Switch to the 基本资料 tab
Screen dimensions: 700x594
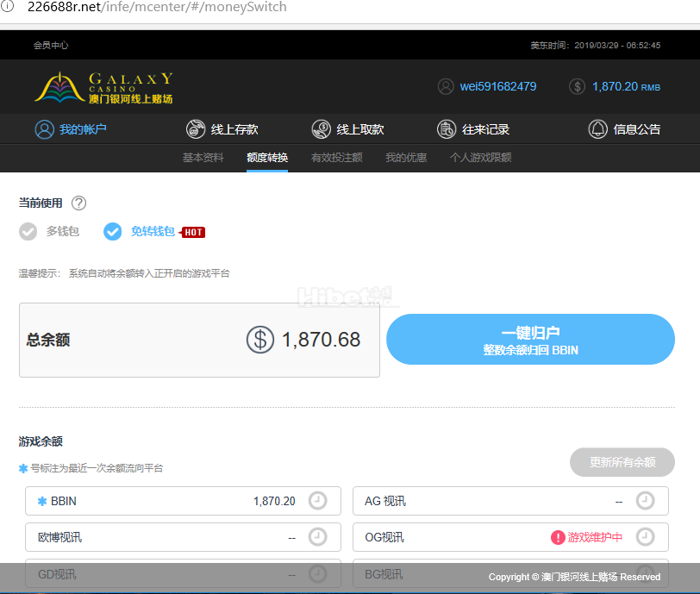203,158
